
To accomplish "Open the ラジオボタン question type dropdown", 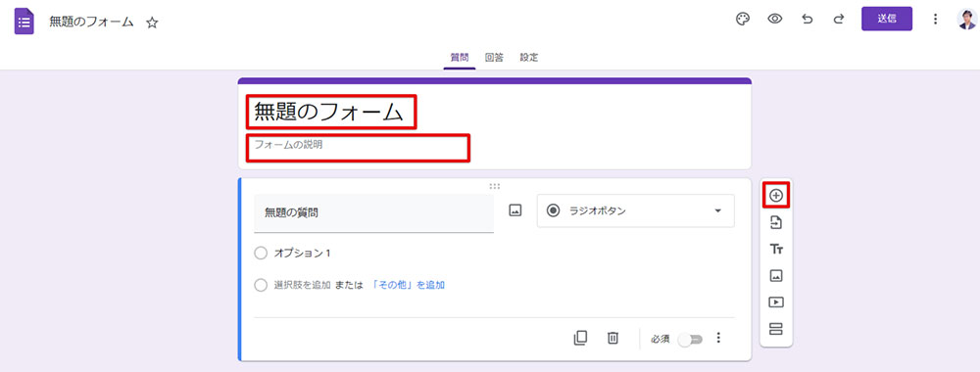I will [x=636, y=211].
